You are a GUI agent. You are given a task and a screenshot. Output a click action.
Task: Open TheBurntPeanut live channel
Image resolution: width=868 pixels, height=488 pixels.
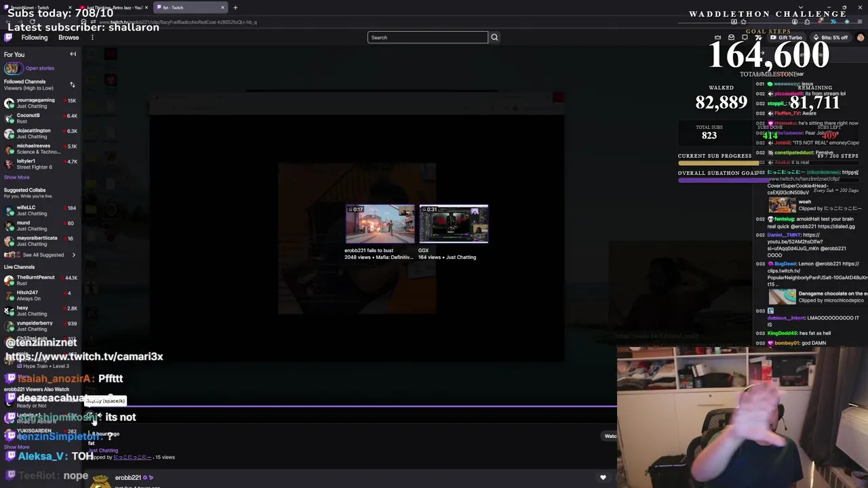click(x=41, y=280)
